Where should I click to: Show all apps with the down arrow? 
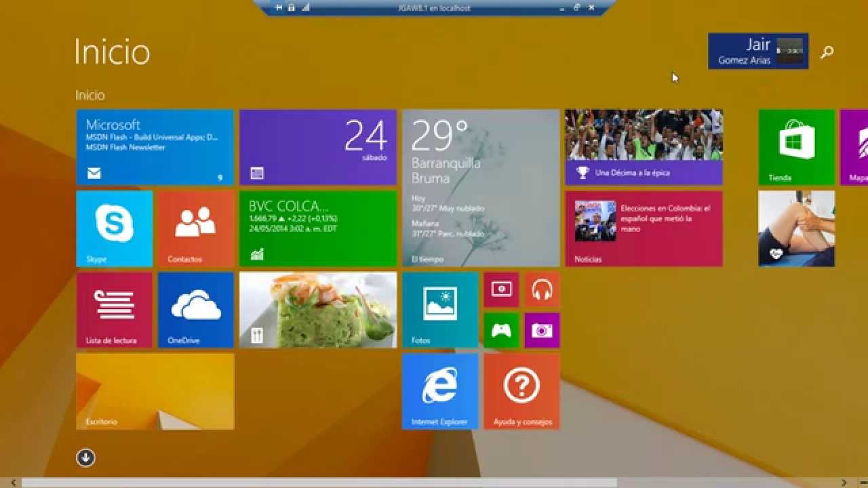86,457
